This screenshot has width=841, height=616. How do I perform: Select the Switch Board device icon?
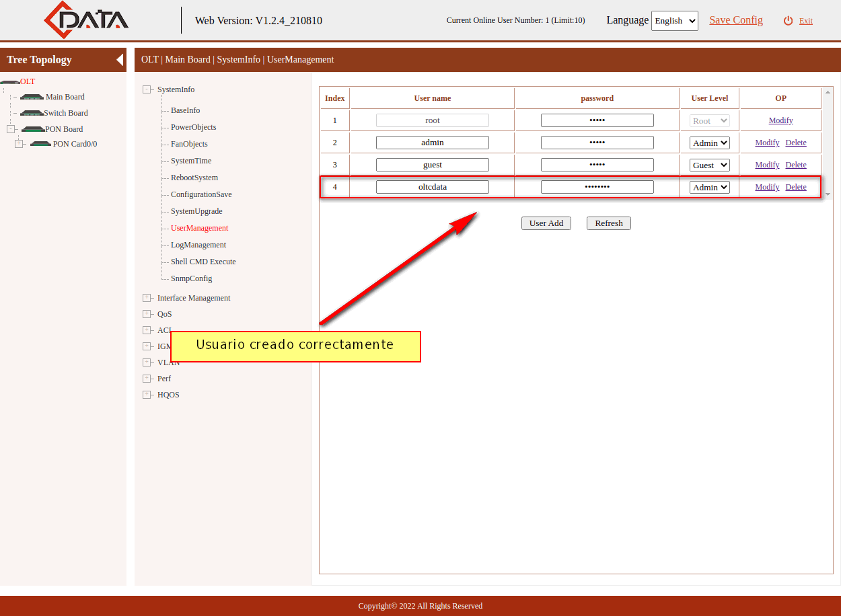pos(31,114)
